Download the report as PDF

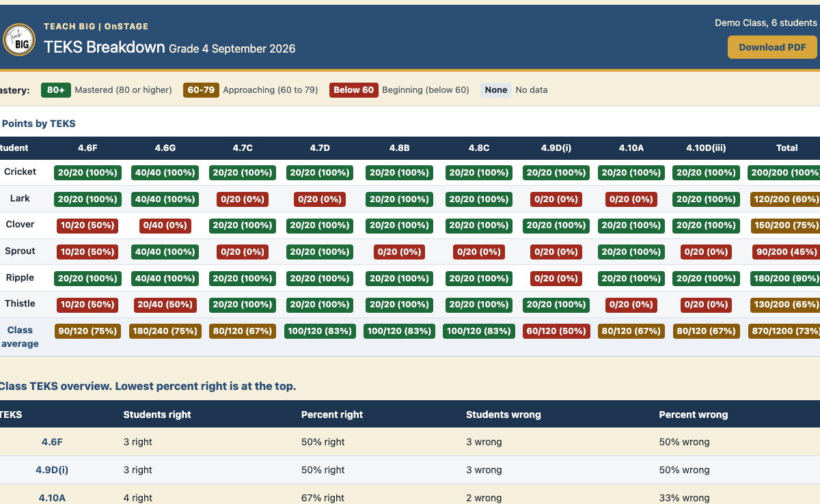tap(772, 47)
